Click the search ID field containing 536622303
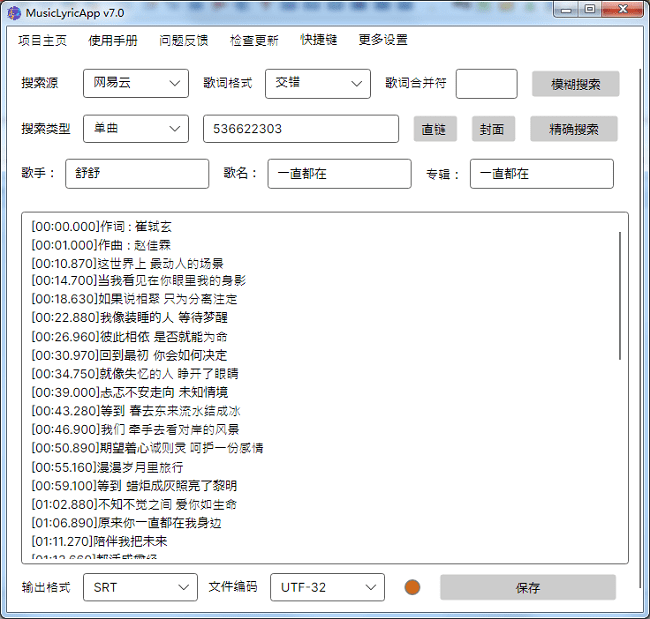Screen dimensions: 650x619 pos(302,129)
